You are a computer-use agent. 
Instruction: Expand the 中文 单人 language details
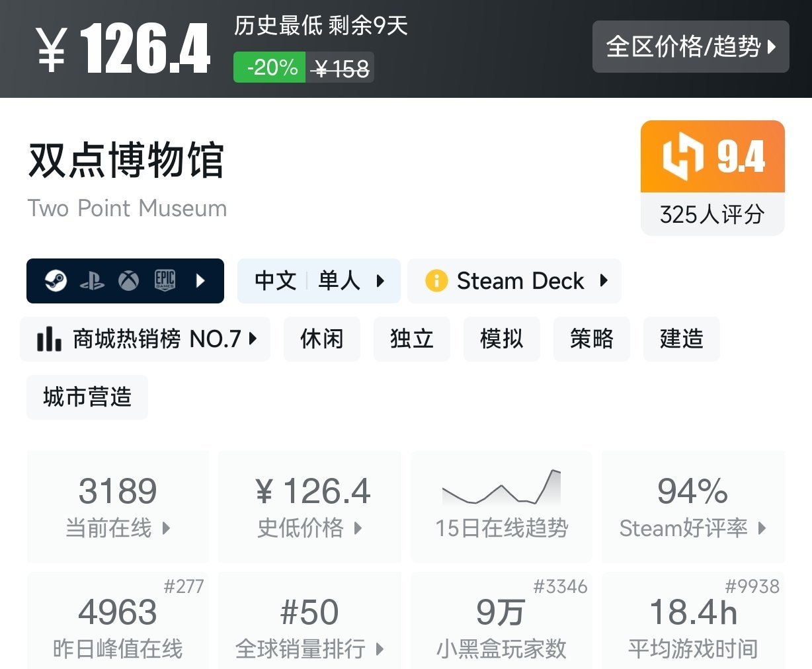pyautogui.click(x=319, y=281)
